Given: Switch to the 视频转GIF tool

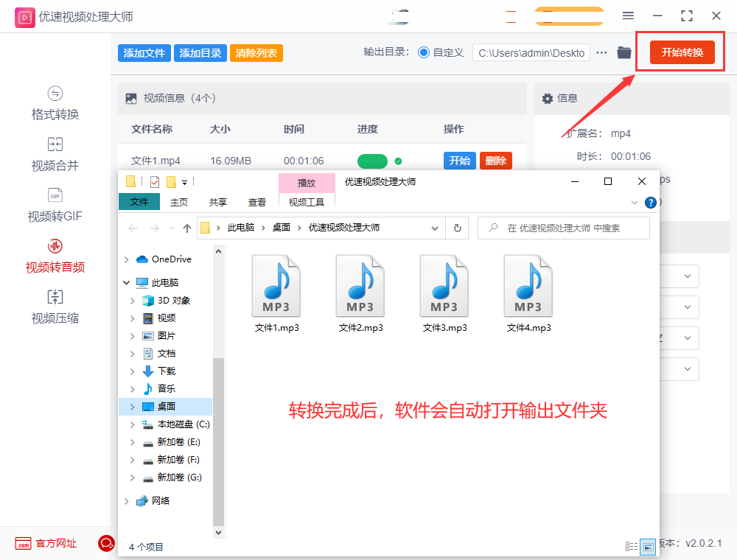Looking at the screenshot, I should tap(55, 205).
